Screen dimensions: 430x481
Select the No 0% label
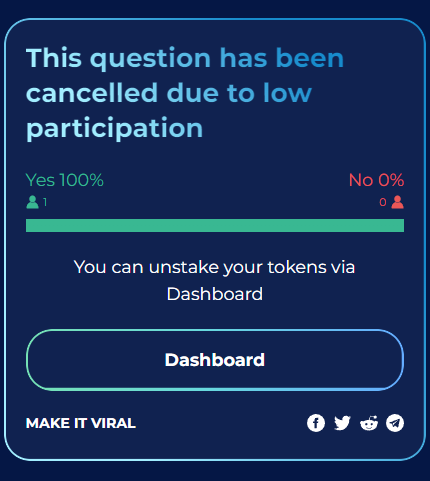(x=376, y=180)
